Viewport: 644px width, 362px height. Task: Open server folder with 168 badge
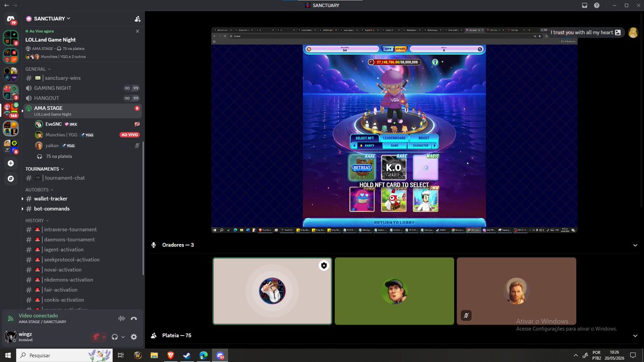pos(11,110)
